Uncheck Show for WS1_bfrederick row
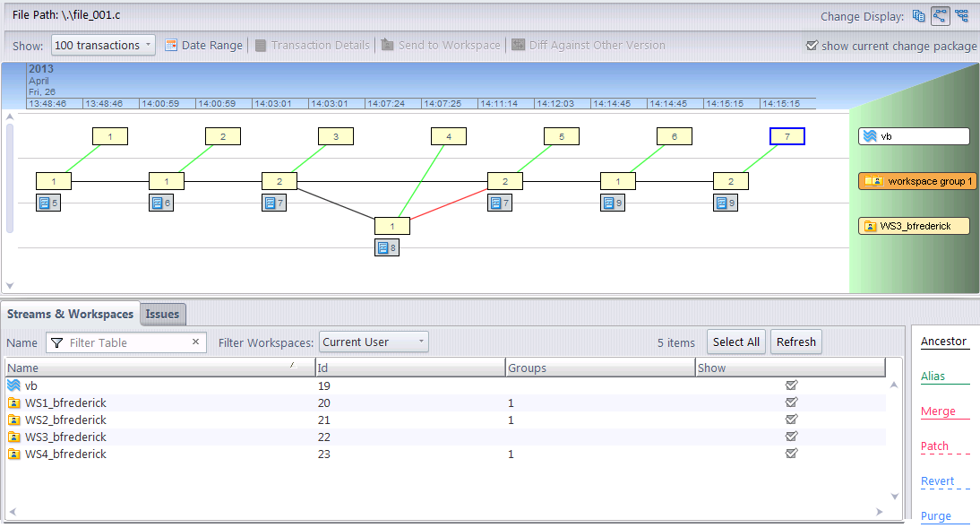Image resolution: width=980 pixels, height=528 pixels. click(x=791, y=402)
